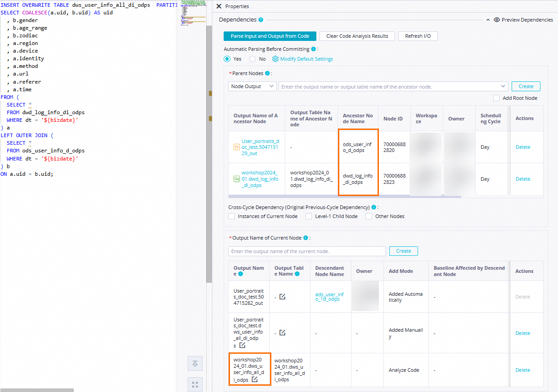Open the Node Output dropdown
The image size is (558, 392).
252,86
